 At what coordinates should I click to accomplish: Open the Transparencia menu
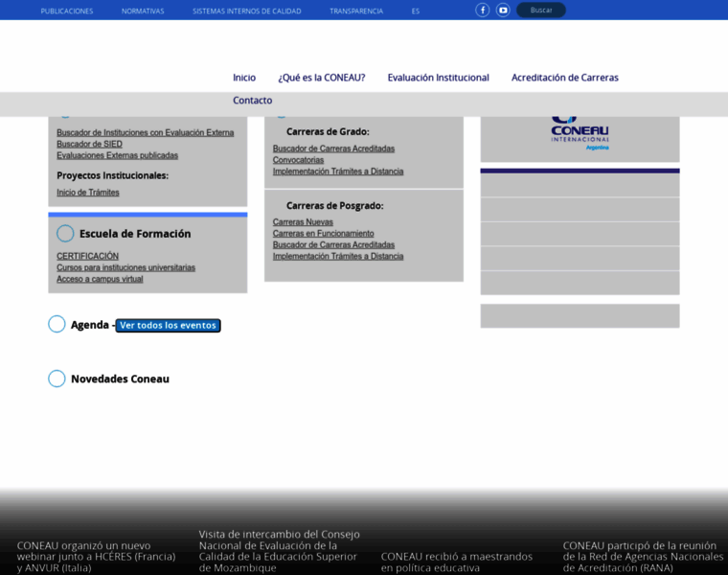[356, 11]
